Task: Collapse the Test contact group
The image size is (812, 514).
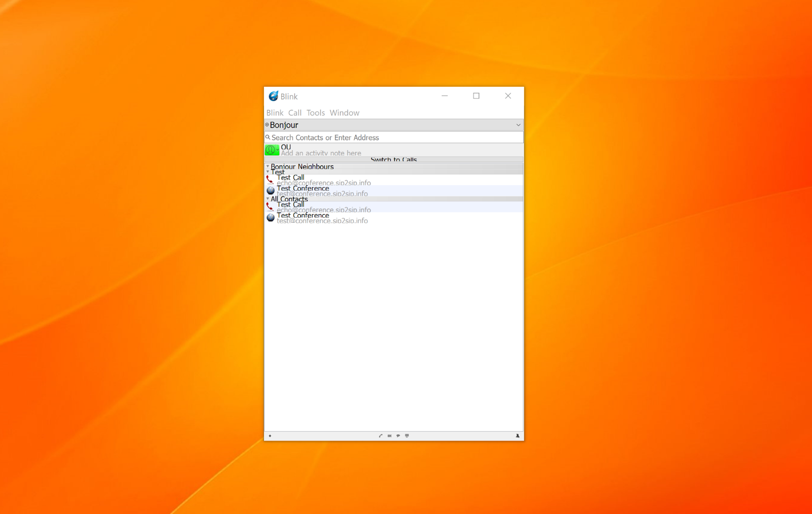Action: coord(267,172)
